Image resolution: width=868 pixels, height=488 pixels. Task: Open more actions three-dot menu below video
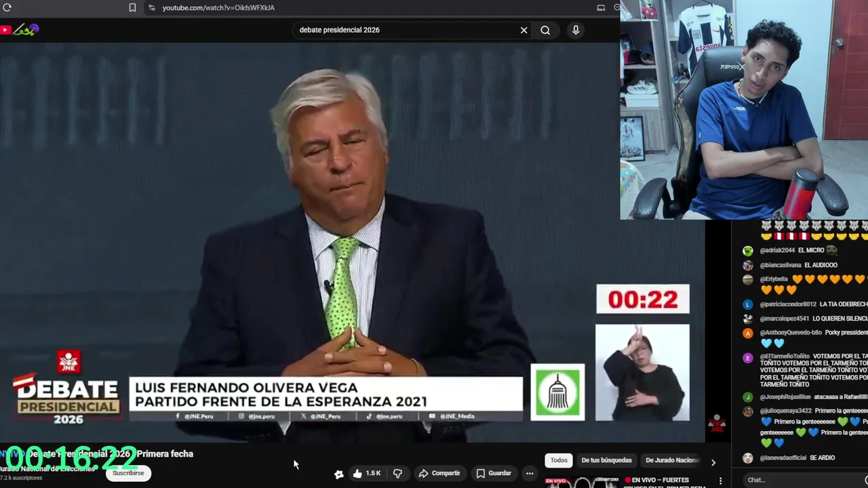530,473
